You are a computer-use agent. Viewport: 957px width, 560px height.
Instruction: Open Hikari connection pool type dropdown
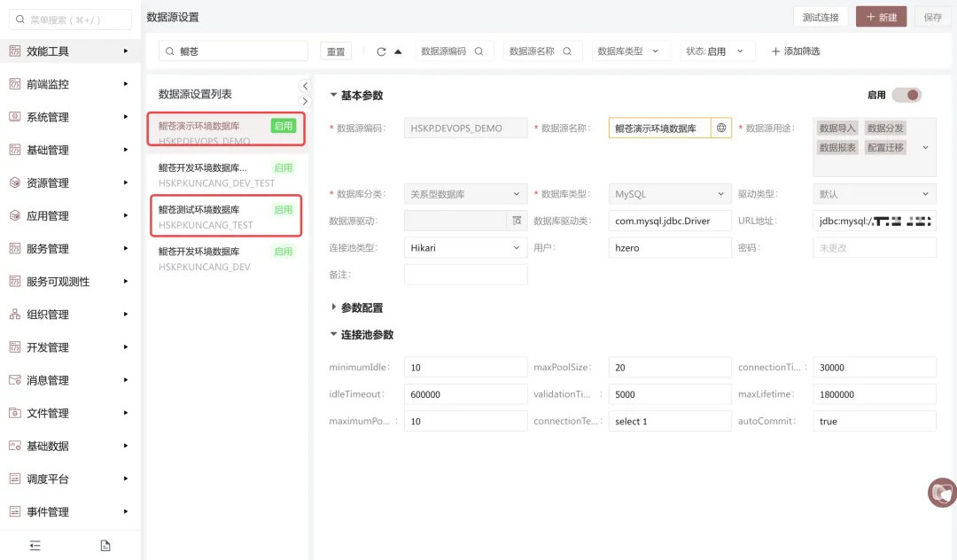click(466, 248)
